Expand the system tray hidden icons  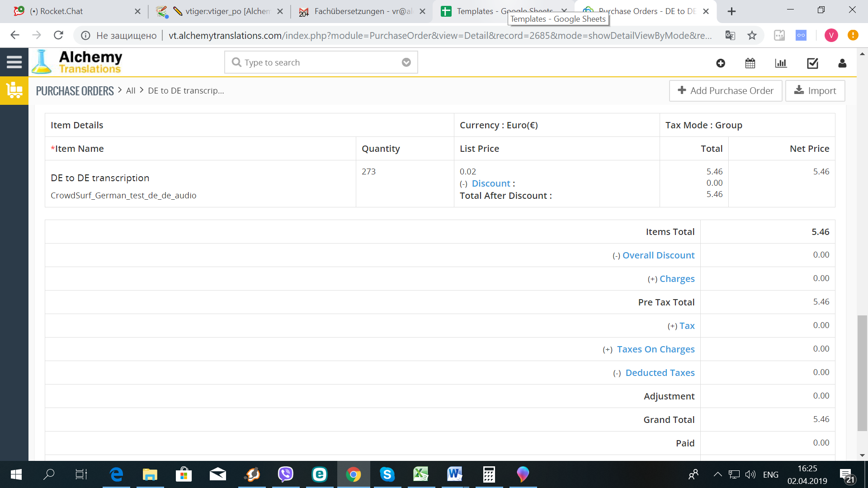(x=717, y=474)
